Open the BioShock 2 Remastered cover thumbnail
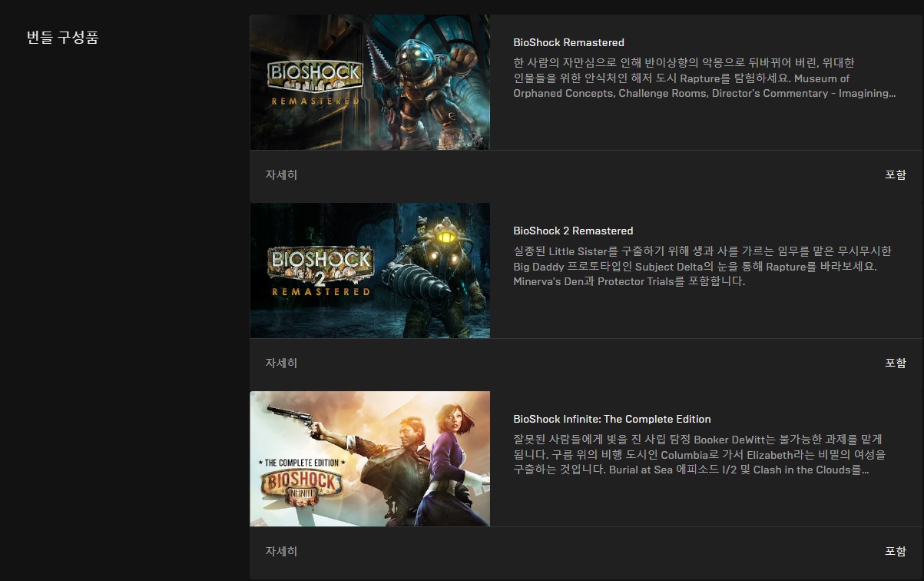The height and width of the screenshot is (581, 924). pyautogui.click(x=369, y=271)
